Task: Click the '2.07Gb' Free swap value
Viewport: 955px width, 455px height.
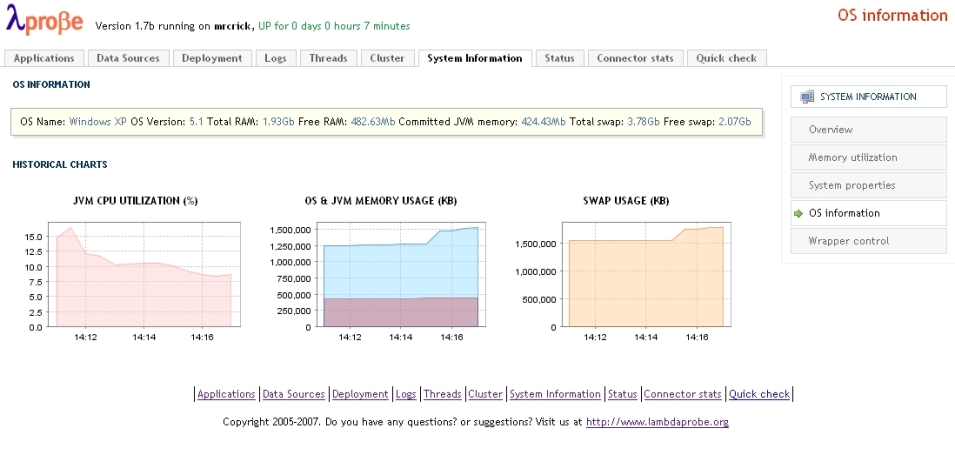Action: click(735, 122)
